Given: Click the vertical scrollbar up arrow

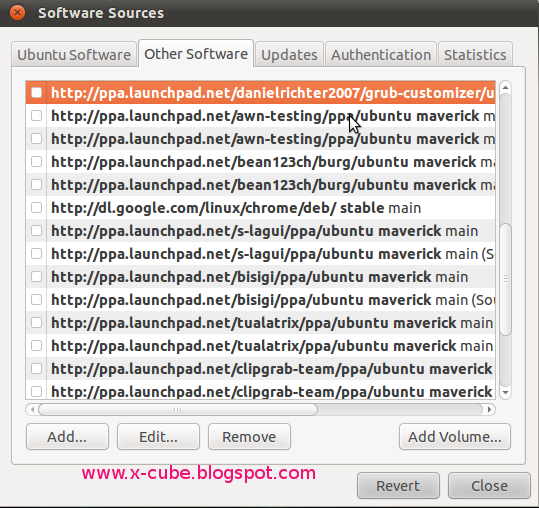Looking at the screenshot, I should pyautogui.click(x=505, y=88).
